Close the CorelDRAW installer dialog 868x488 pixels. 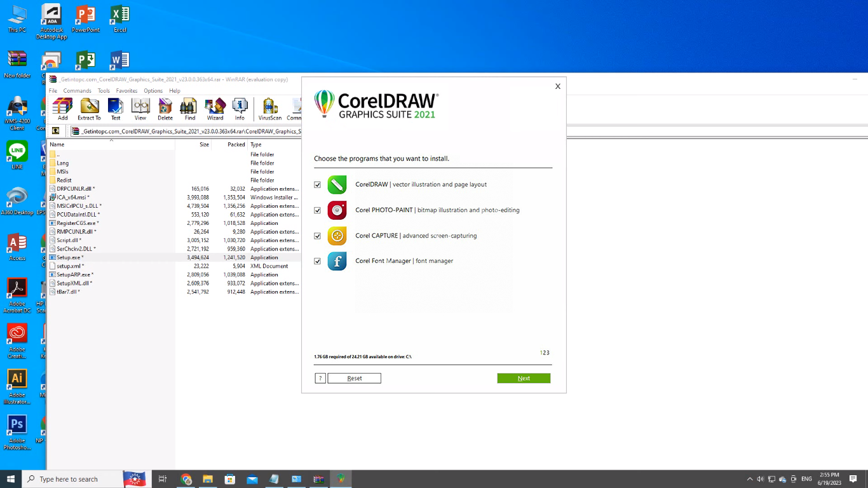click(x=558, y=86)
